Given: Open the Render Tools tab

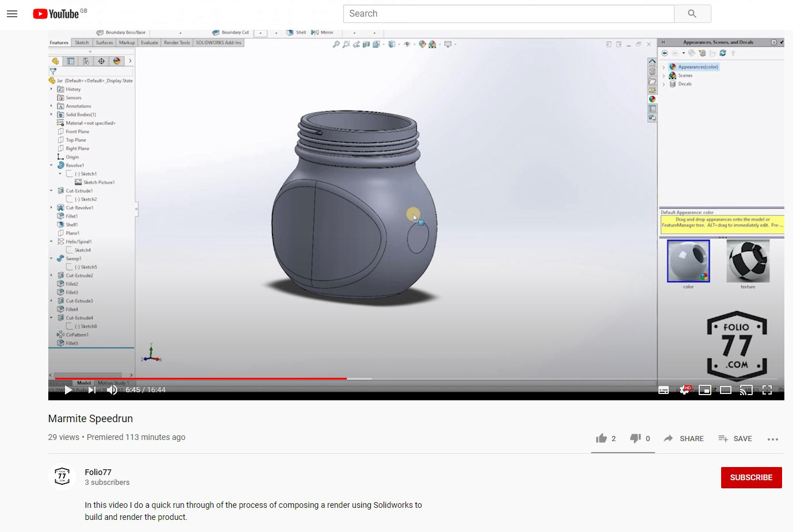Looking at the screenshot, I should point(177,43).
